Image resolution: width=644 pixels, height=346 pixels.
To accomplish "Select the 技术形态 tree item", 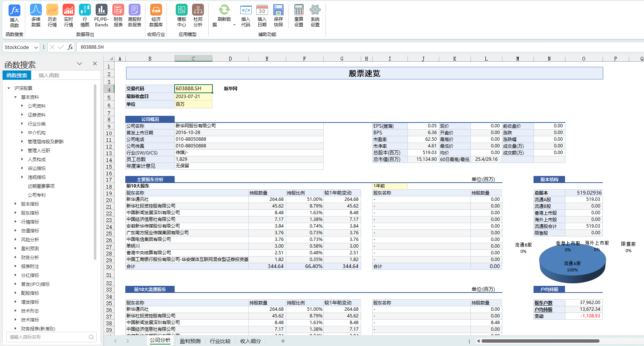I will (x=30, y=311).
